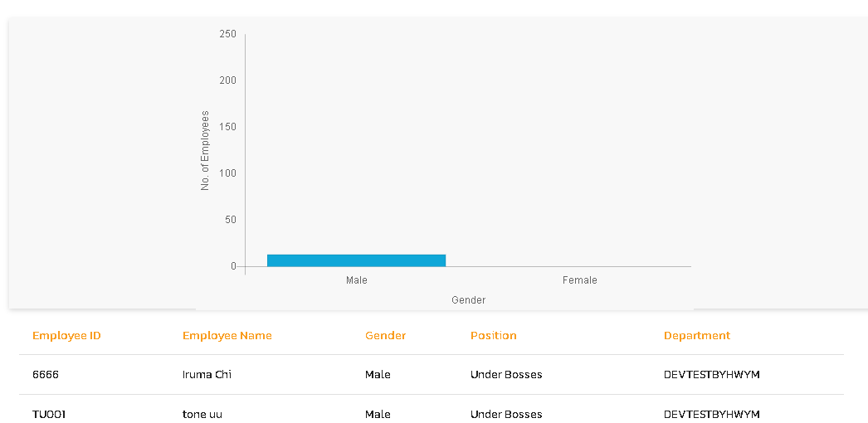
Task: Select employee ID 6666 cell
Action: coord(46,375)
